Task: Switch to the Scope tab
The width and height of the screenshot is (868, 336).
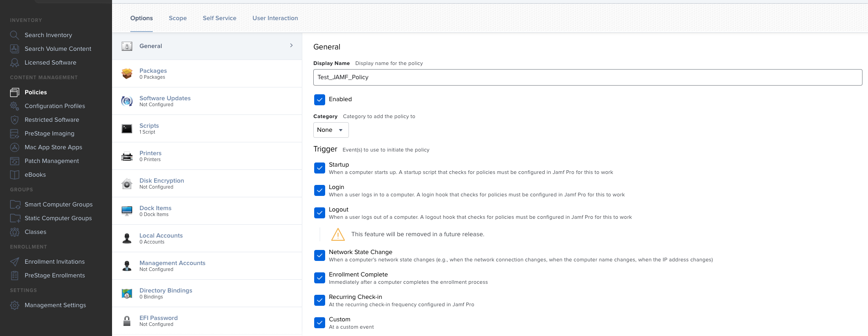Action: pyautogui.click(x=177, y=18)
